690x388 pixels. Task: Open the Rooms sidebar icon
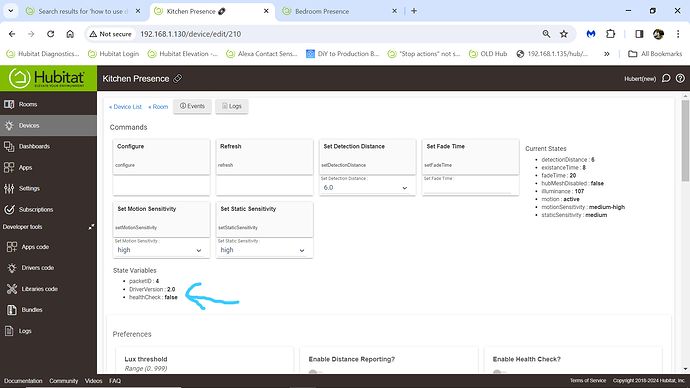pyautogui.click(x=9, y=104)
